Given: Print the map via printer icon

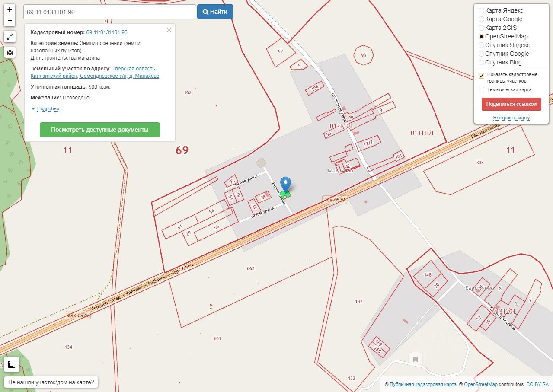Looking at the screenshot, I should pyautogui.click(x=10, y=53).
